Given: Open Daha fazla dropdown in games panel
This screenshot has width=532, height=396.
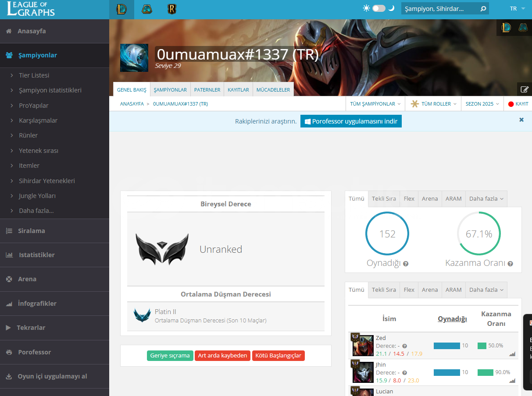Looking at the screenshot, I should point(486,198).
